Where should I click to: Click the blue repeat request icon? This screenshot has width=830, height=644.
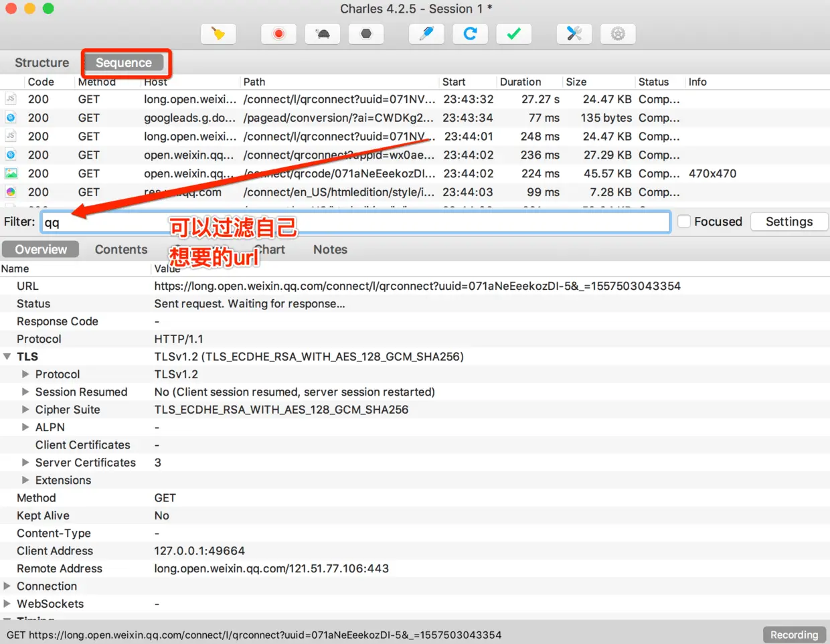coord(471,33)
